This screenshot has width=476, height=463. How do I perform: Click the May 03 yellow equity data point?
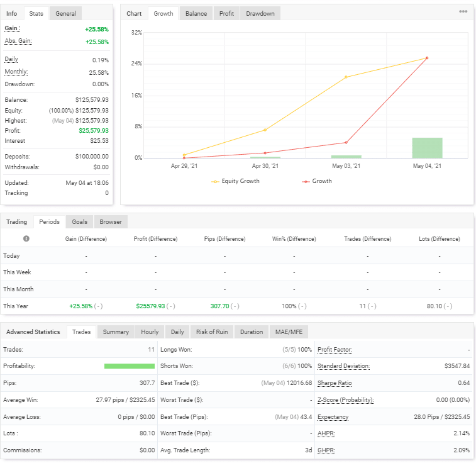pyautogui.click(x=346, y=77)
